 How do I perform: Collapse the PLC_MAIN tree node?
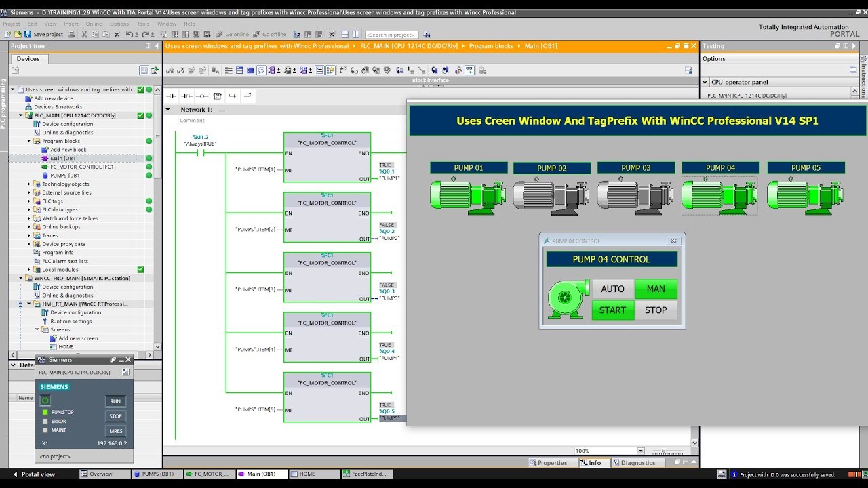[x=21, y=116]
